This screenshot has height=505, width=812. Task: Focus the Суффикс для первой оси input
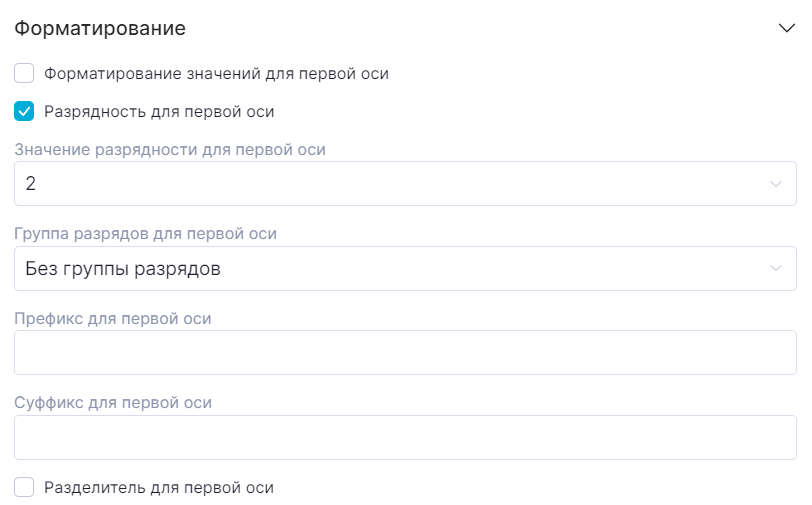[405, 438]
